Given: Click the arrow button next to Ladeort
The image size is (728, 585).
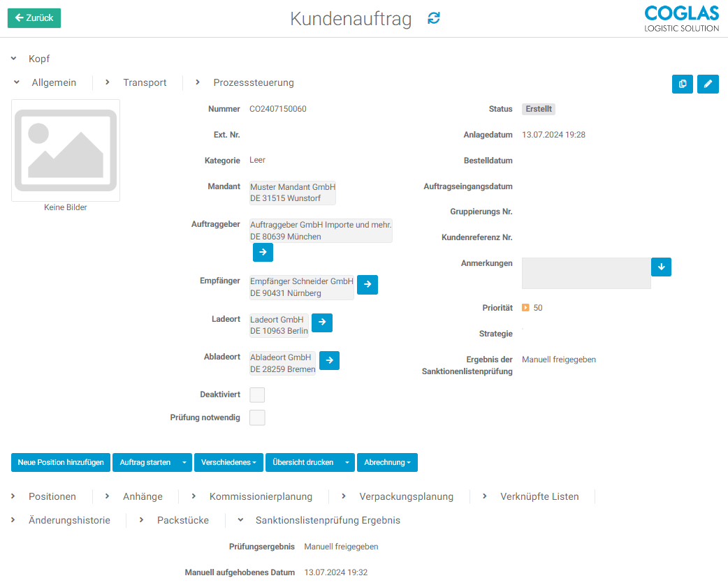Looking at the screenshot, I should tap(322, 323).
